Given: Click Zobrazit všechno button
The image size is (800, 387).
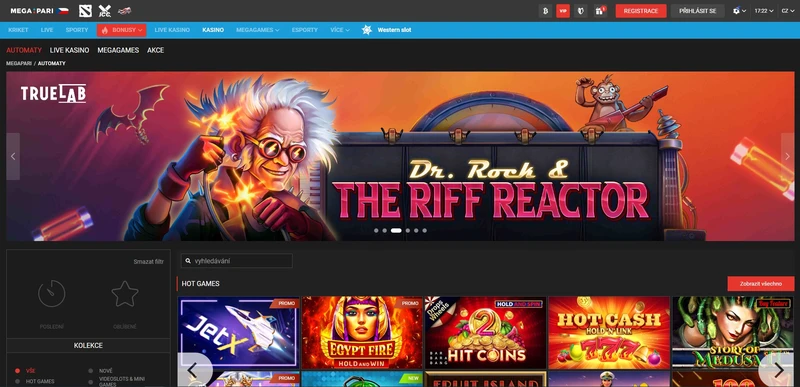Looking at the screenshot, I should pos(761,283).
